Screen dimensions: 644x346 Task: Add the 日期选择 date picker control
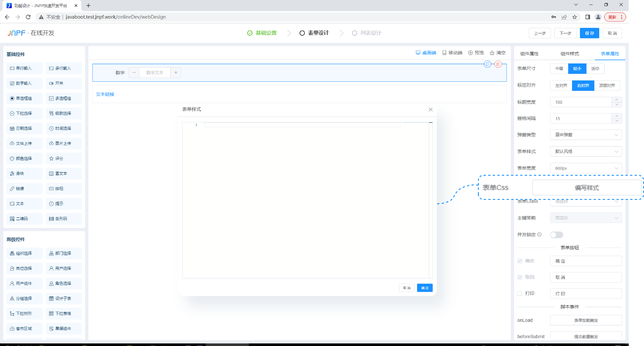coord(24,128)
